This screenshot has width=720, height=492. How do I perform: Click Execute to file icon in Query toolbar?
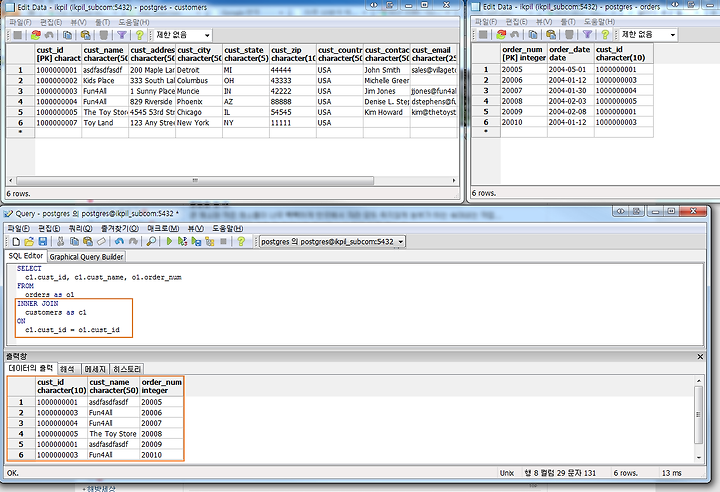pyautogui.click(x=196, y=242)
